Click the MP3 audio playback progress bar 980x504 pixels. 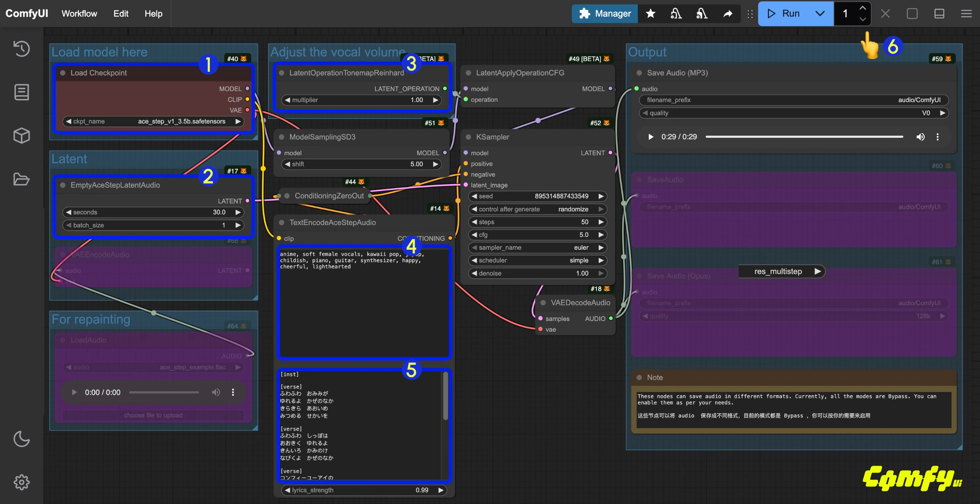804,137
